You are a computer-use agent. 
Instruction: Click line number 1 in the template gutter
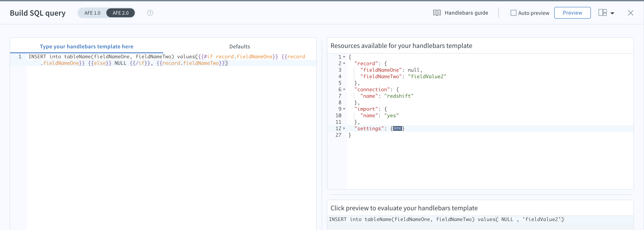[x=20, y=57]
